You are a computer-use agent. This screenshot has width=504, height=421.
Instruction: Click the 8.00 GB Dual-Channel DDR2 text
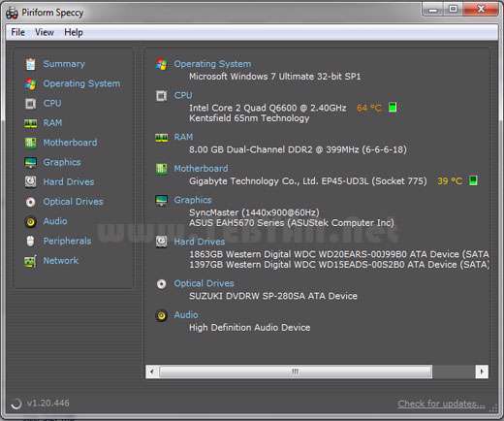point(298,149)
